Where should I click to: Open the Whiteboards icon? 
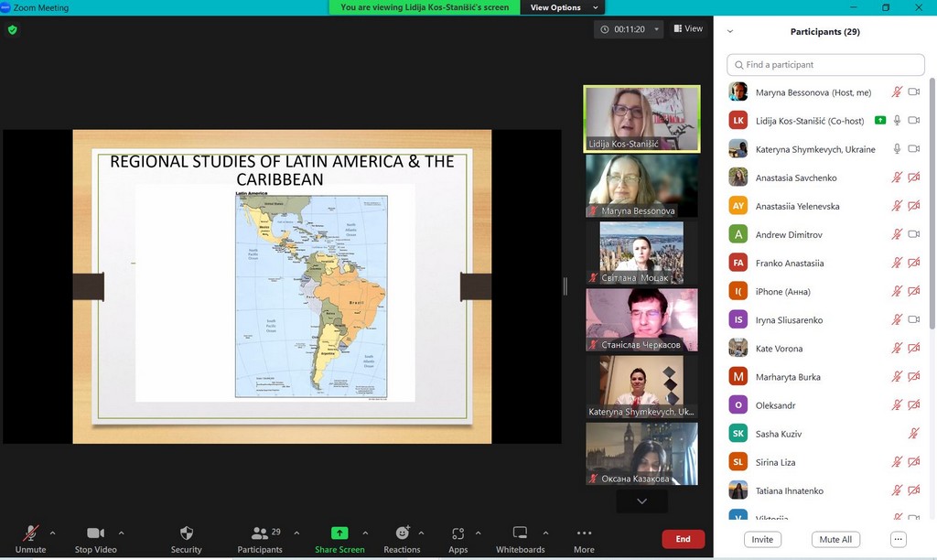pos(520,533)
